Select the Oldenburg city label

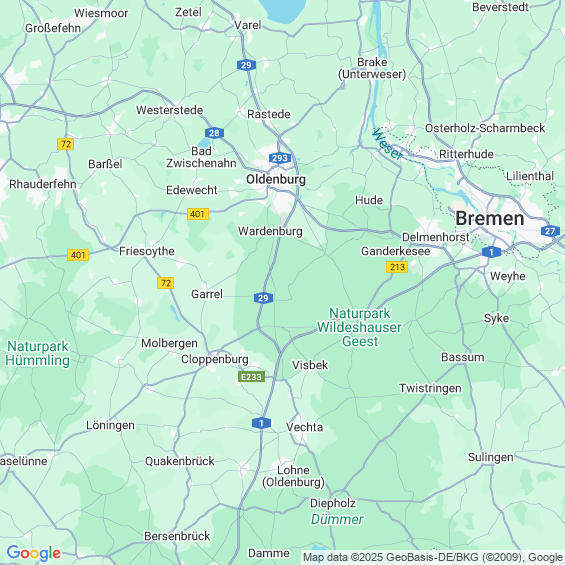276,179
